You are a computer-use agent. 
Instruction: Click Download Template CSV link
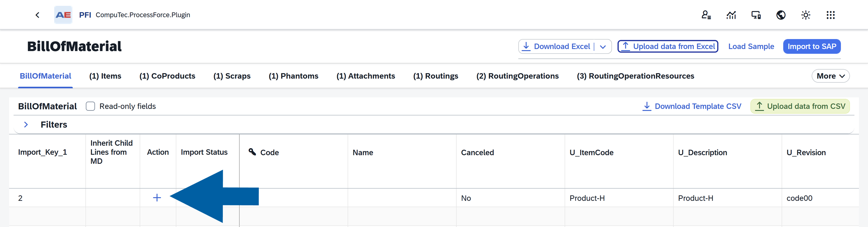point(692,106)
